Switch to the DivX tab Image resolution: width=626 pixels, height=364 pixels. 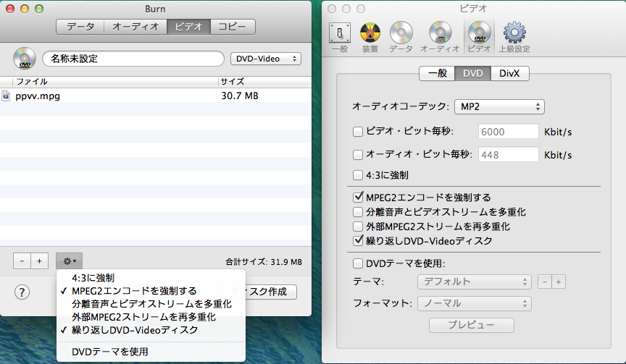[510, 73]
